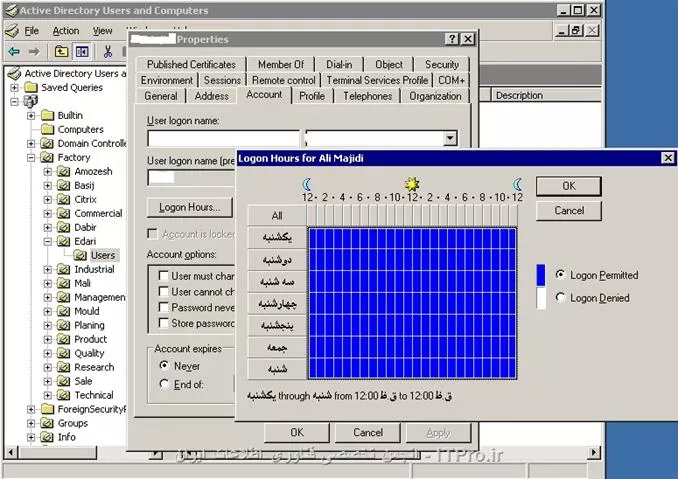Expand the ForeignSecurityPrincipals node

pyautogui.click(x=31, y=409)
